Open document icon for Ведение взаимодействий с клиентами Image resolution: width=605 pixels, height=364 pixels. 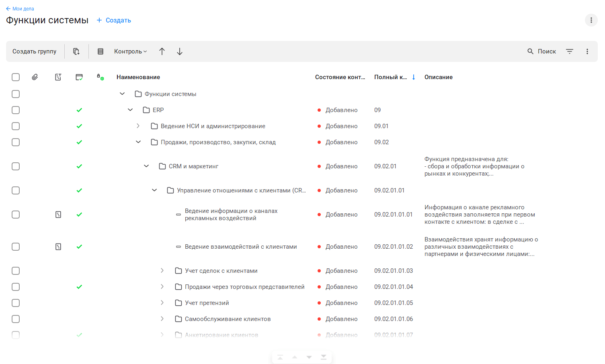pos(58,247)
